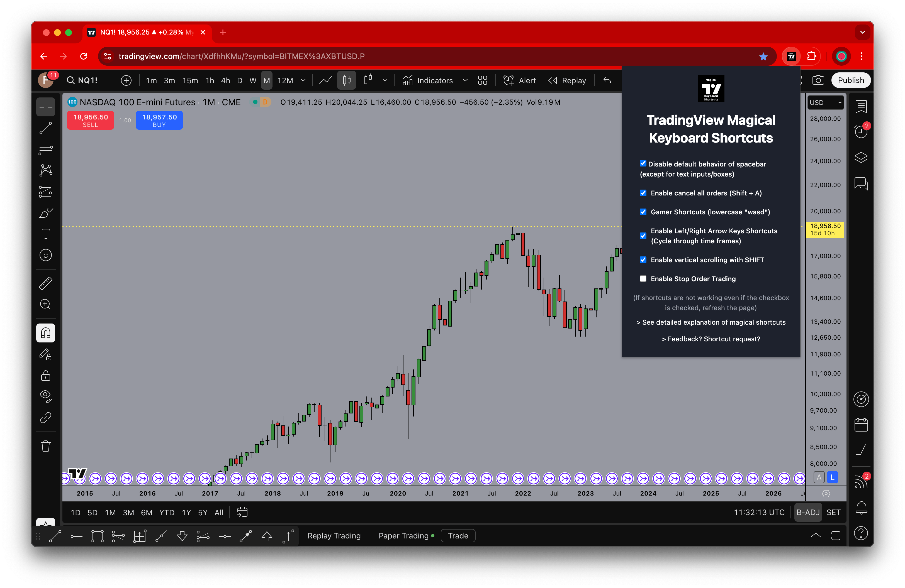Open the Fibonacci retracement tools
The image size is (905, 588).
click(46, 149)
